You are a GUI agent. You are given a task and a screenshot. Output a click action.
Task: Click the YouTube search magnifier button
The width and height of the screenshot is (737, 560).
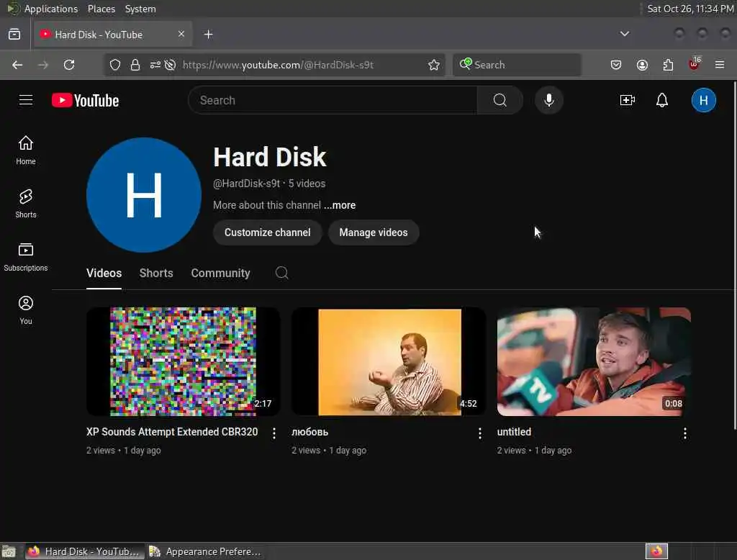tap(500, 100)
